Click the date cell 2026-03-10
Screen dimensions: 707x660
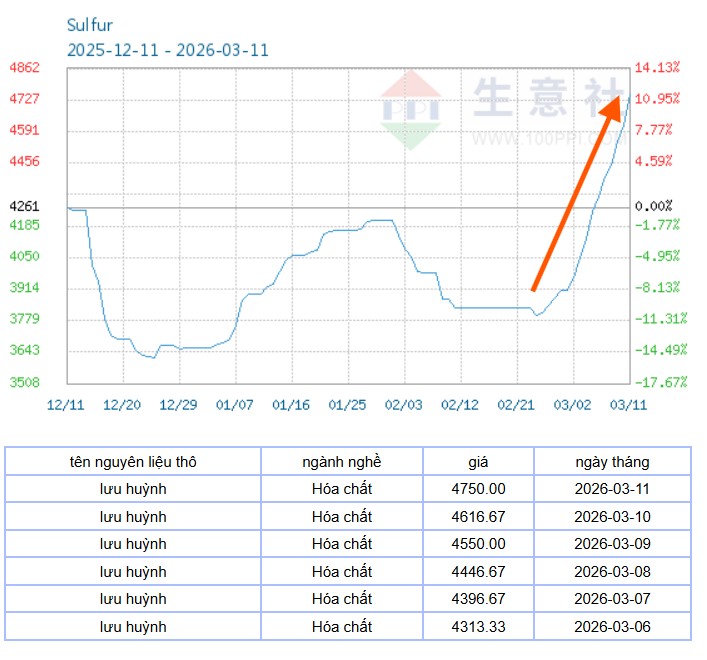click(612, 517)
